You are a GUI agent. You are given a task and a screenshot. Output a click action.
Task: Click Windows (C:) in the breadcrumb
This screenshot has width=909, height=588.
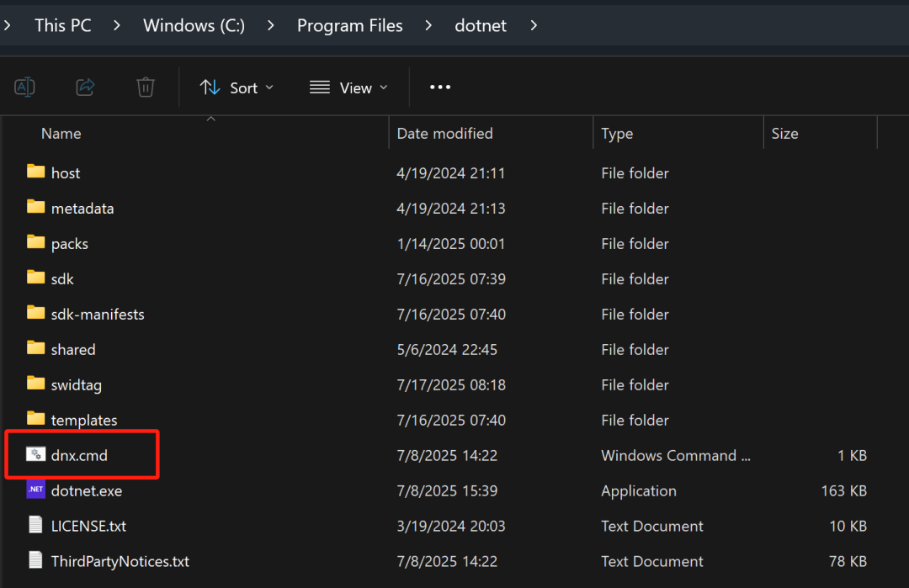click(x=194, y=25)
